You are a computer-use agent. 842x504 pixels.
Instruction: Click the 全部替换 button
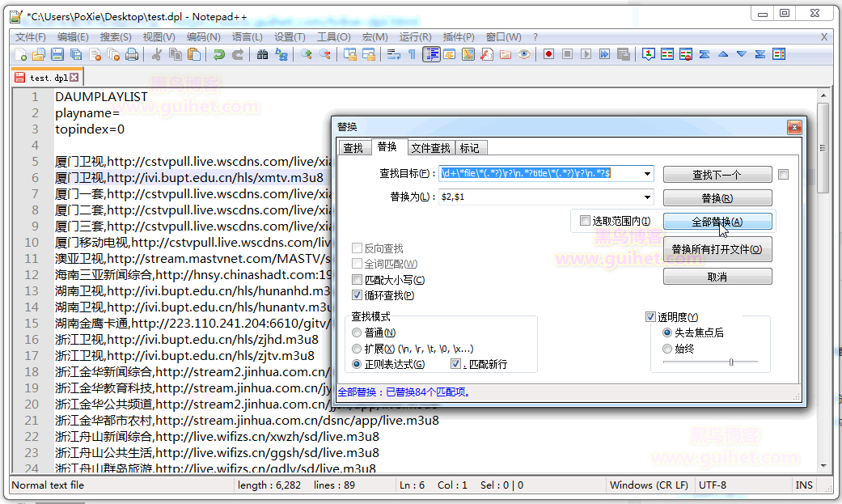(717, 222)
